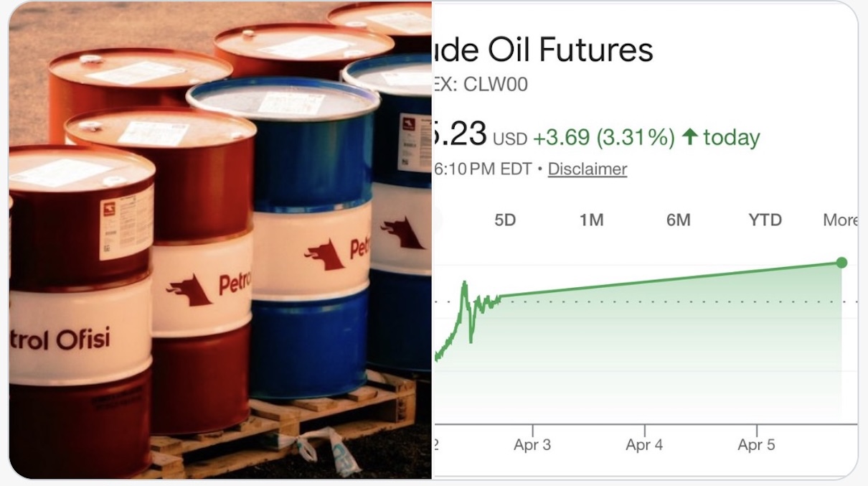Click the green up arrow icon
The height and width of the screenshot is (486, 868).
(x=689, y=136)
